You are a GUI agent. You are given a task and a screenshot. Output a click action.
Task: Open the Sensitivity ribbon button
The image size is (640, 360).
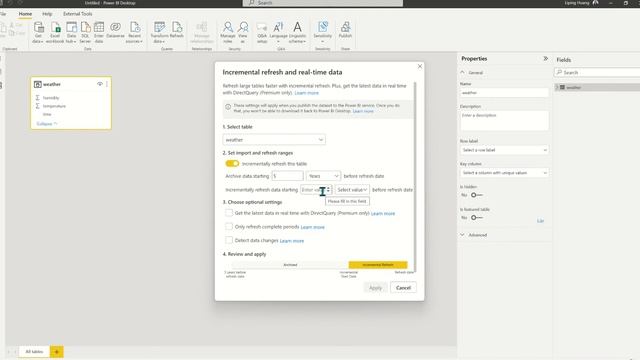[x=322, y=32]
